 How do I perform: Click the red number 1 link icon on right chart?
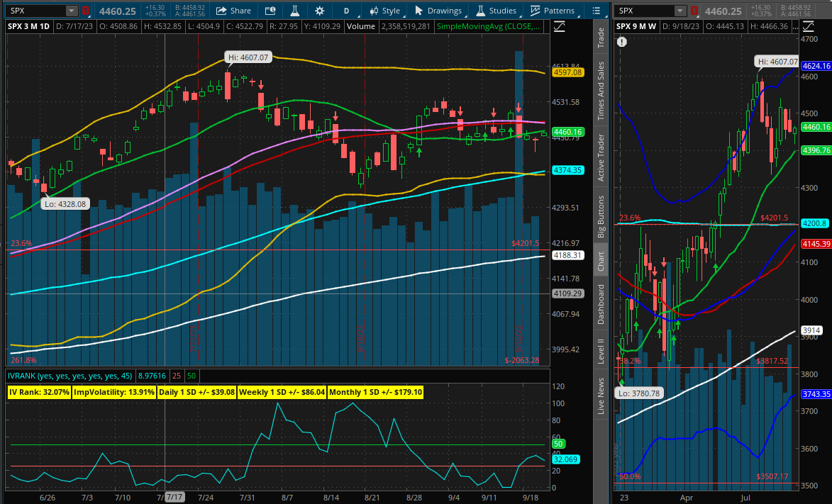click(695, 11)
